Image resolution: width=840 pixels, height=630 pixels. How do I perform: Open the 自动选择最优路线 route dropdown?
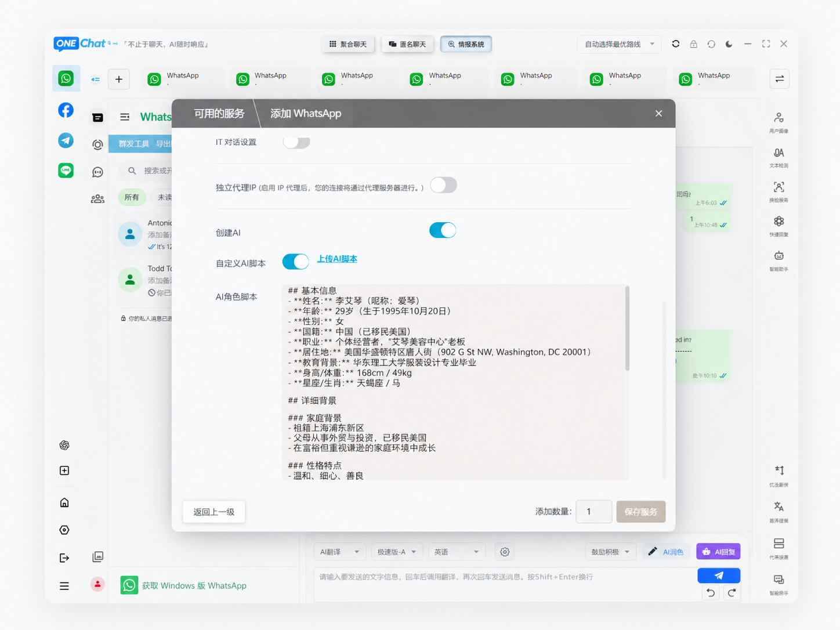[620, 44]
